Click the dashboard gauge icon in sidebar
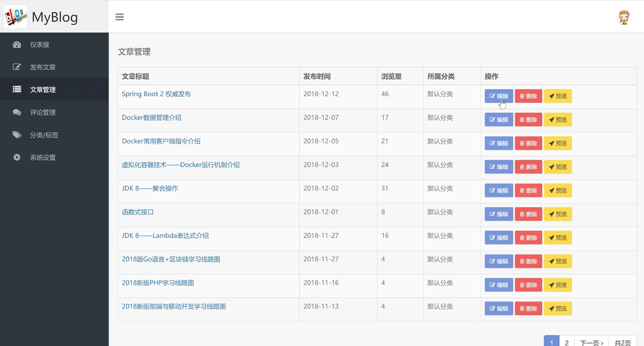 coord(17,44)
